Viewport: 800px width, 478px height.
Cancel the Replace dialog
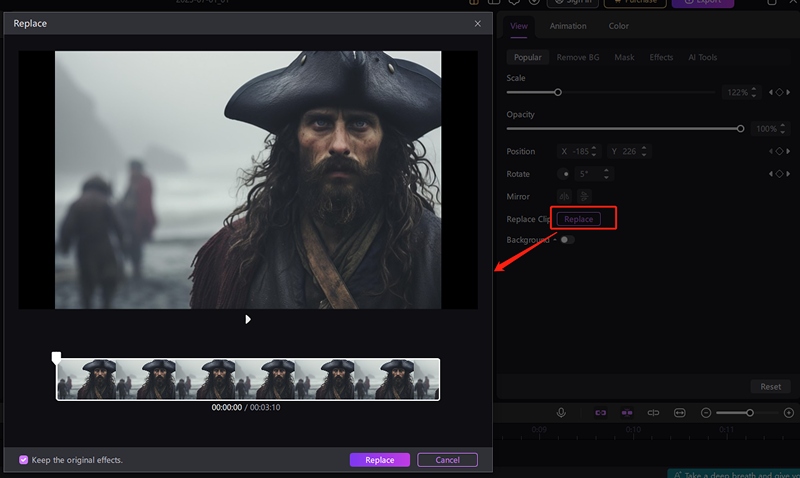click(447, 460)
